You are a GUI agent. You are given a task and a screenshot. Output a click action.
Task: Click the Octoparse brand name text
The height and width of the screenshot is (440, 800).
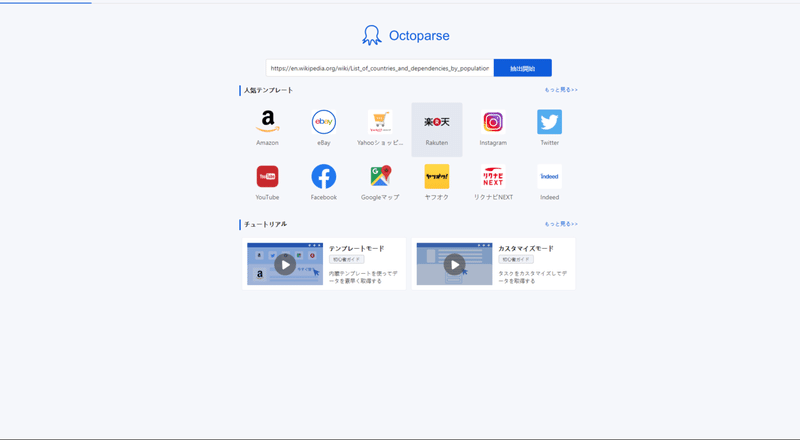pyautogui.click(x=419, y=36)
